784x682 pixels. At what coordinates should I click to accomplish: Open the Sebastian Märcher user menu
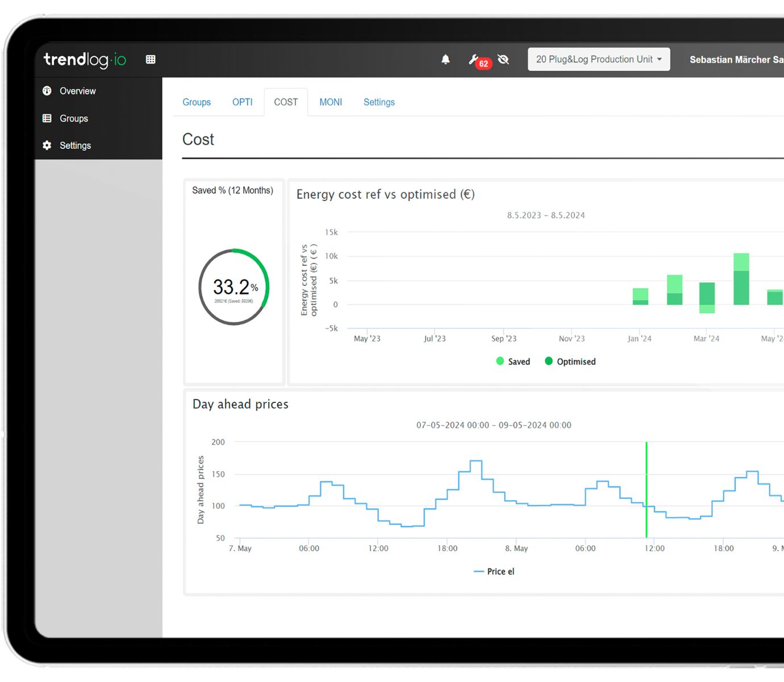pos(736,60)
